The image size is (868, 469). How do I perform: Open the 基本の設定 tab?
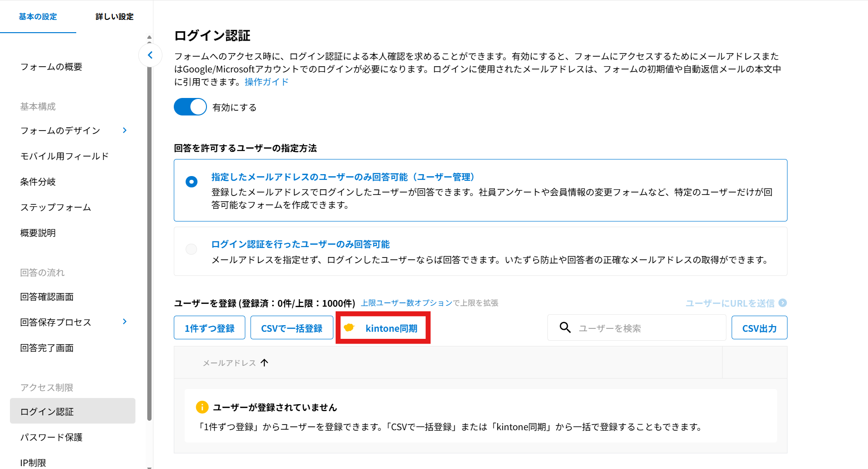[x=38, y=17]
